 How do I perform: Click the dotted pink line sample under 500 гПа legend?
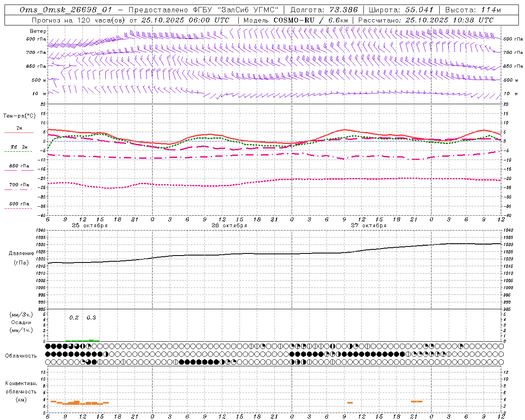click(x=18, y=208)
